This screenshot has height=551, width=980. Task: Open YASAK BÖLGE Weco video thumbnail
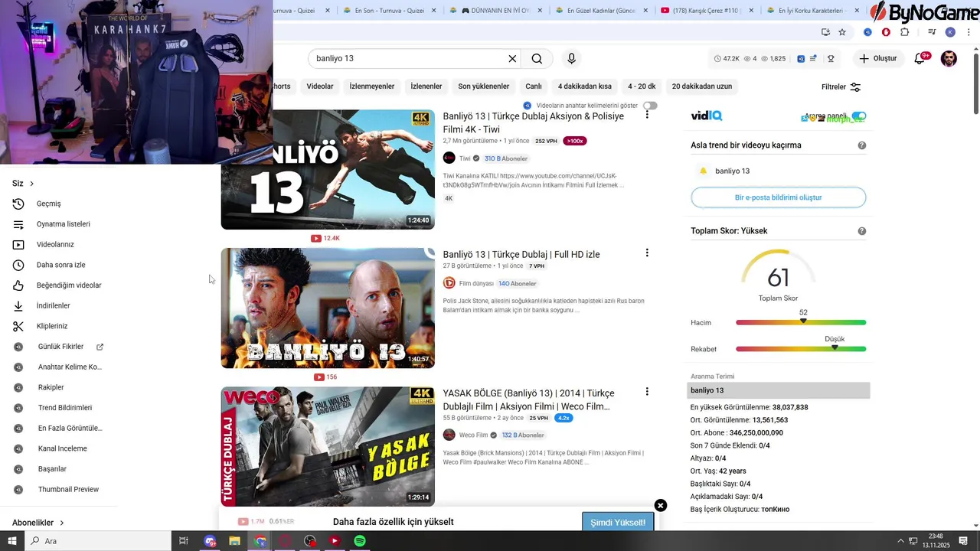click(x=328, y=446)
